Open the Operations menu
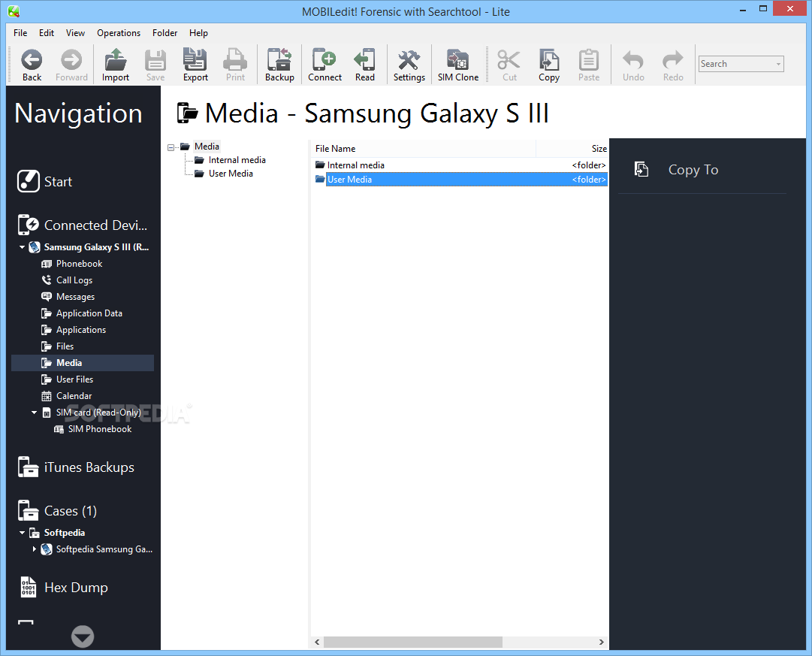The image size is (812, 656). point(119,32)
